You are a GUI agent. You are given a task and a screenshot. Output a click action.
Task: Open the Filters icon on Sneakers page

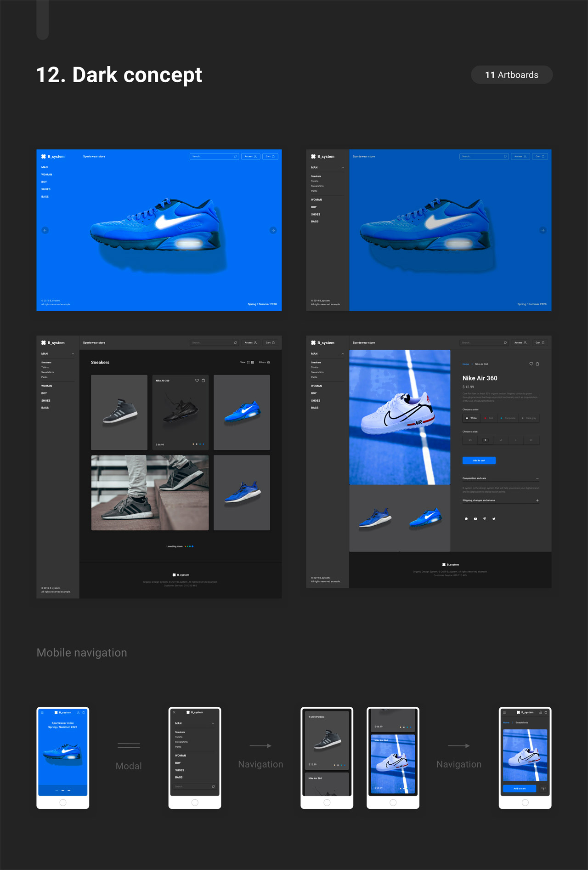(268, 362)
